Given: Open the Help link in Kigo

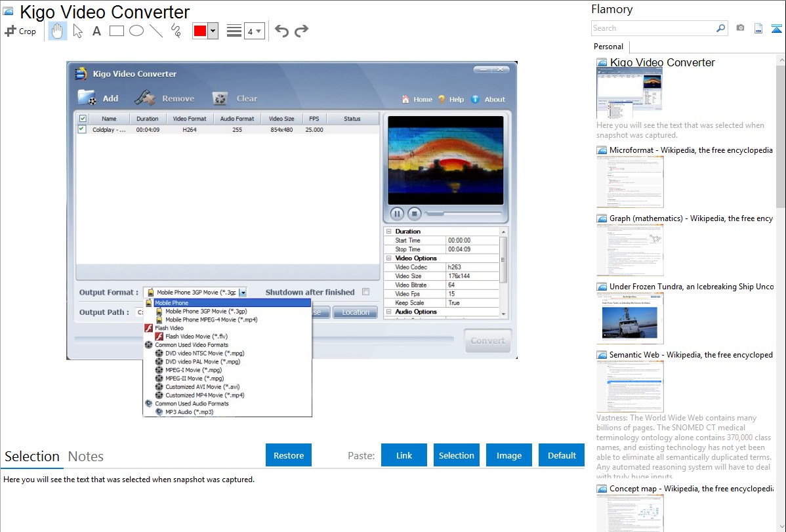Looking at the screenshot, I should pos(451,99).
